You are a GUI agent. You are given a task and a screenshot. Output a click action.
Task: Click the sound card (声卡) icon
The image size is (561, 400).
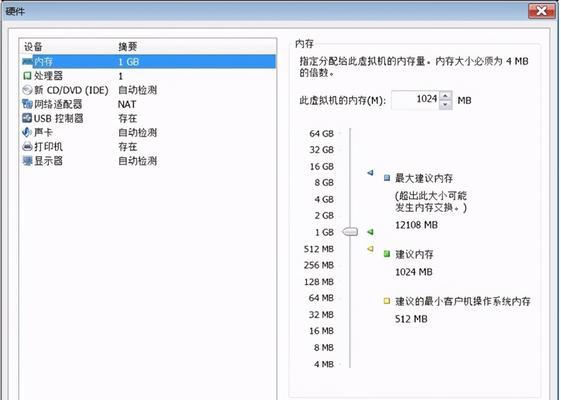pos(27,132)
